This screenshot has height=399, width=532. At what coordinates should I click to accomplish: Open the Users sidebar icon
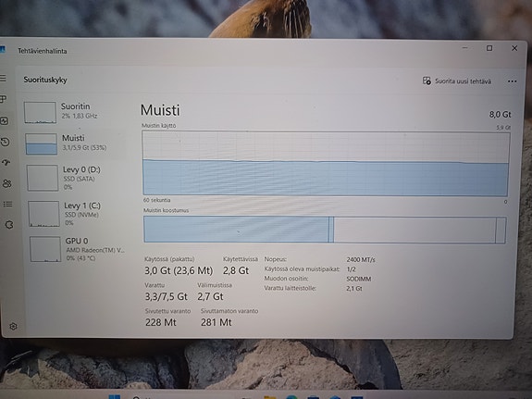[7, 183]
